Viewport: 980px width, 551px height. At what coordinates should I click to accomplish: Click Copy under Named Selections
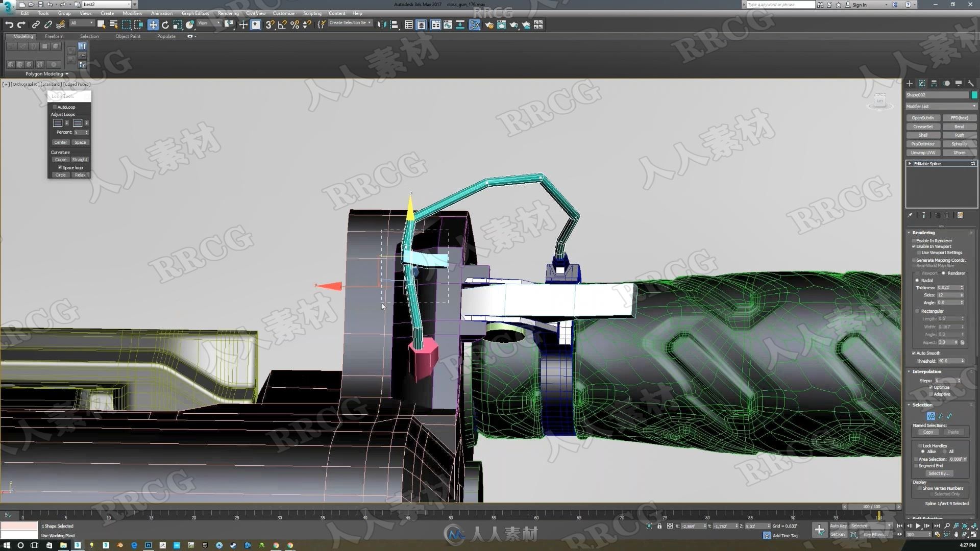[928, 432]
